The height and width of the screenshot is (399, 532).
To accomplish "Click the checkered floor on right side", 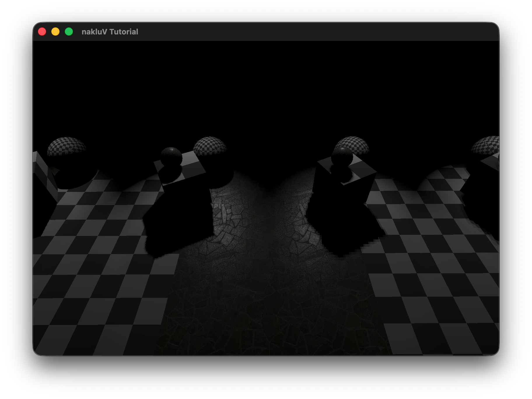I will pyautogui.click(x=437, y=277).
